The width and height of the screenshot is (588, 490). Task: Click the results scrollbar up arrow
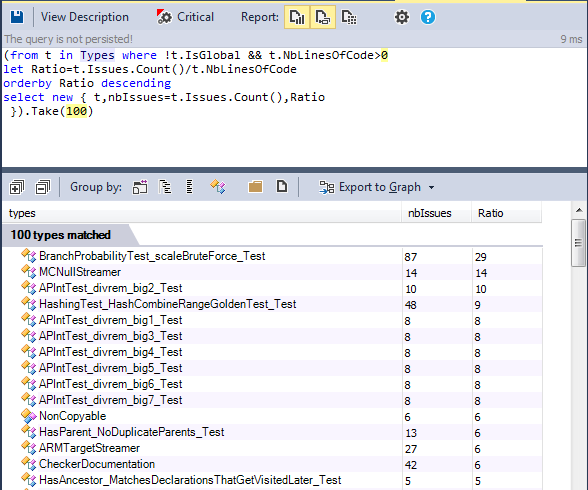[x=579, y=210]
